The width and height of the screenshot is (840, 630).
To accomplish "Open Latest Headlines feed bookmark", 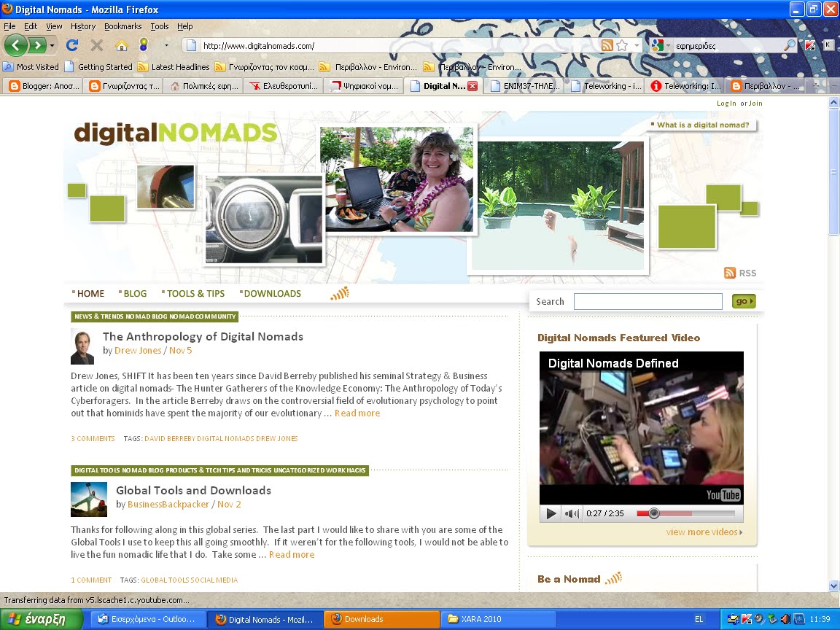I will pos(174,67).
